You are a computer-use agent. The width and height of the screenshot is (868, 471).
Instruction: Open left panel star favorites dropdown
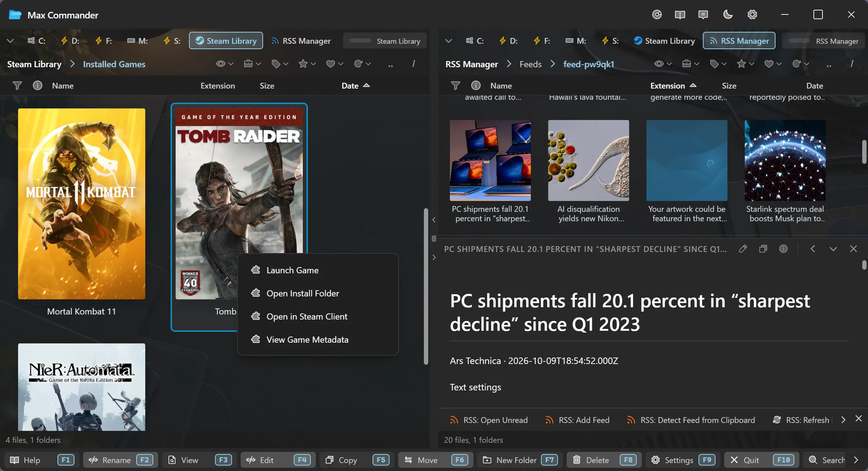[307, 64]
